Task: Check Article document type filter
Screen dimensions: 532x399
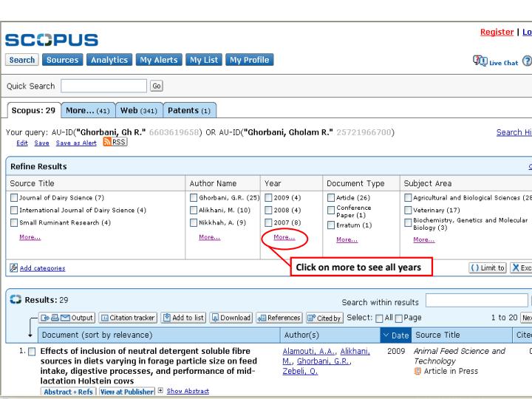Action: (331, 197)
